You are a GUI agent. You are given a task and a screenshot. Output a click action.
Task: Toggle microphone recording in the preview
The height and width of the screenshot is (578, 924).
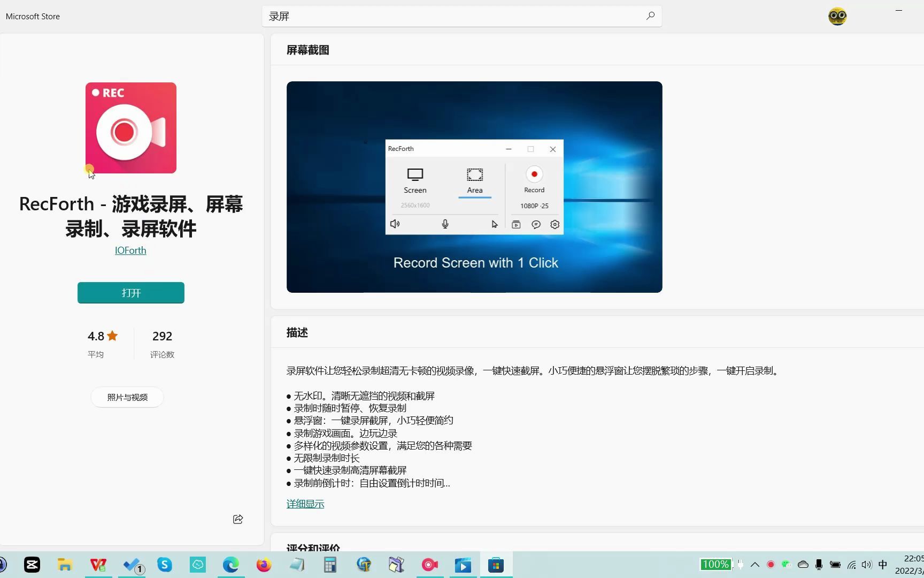coord(445,224)
